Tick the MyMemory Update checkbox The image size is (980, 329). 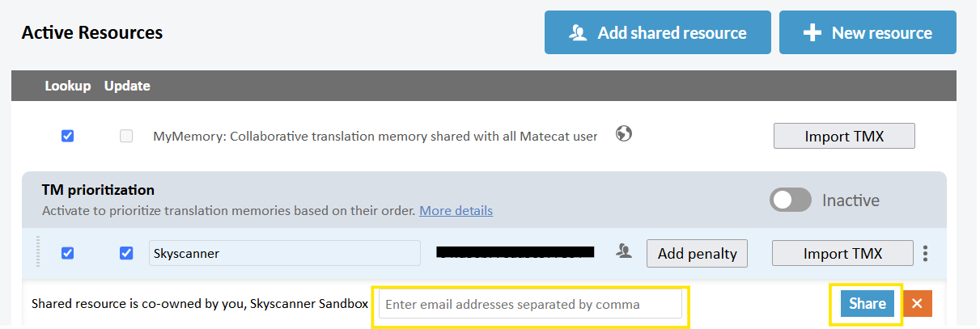click(126, 136)
